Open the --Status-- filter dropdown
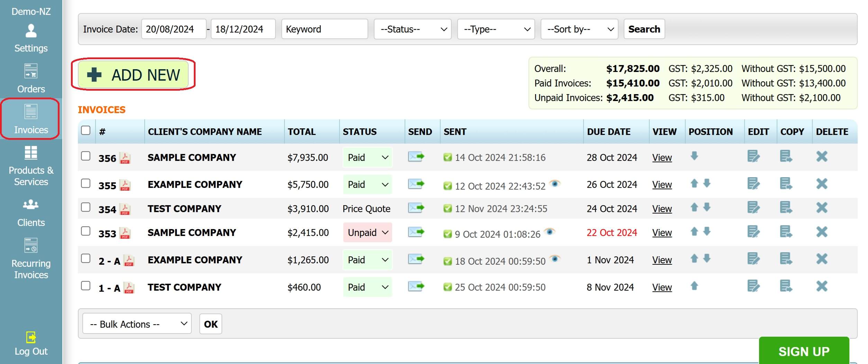Screen dimensions: 868x364 click(413, 29)
